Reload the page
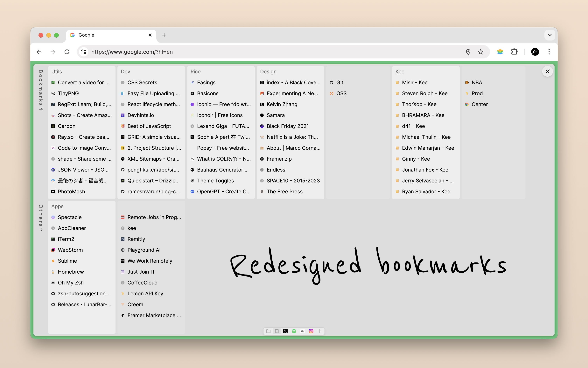The image size is (588, 368). point(67,52)
